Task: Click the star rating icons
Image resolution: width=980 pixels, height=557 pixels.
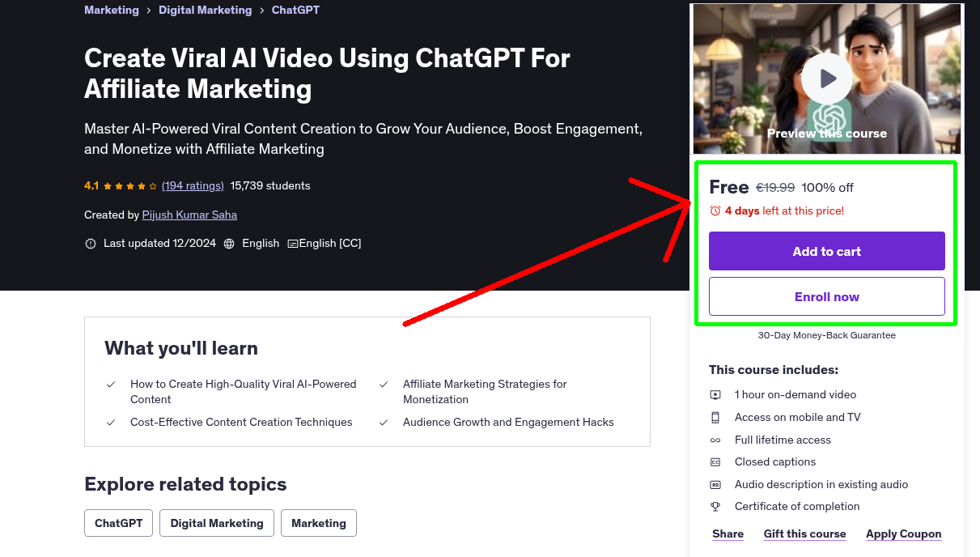Action: click(x=130, y=185)
